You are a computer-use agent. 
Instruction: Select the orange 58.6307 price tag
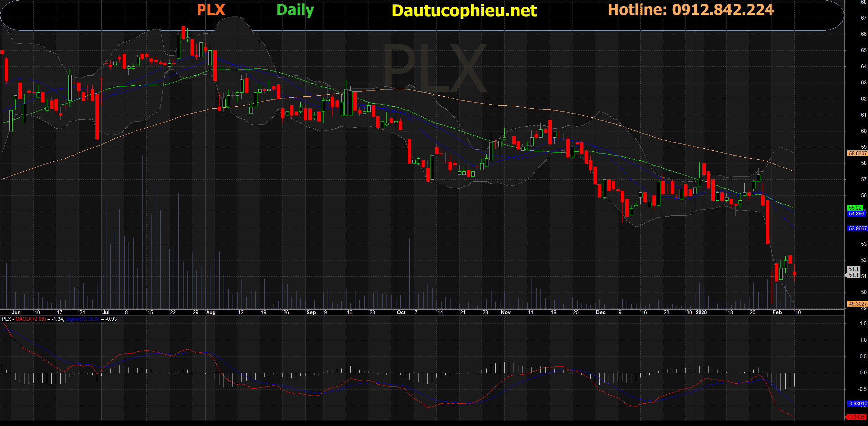tap(857, 153)
